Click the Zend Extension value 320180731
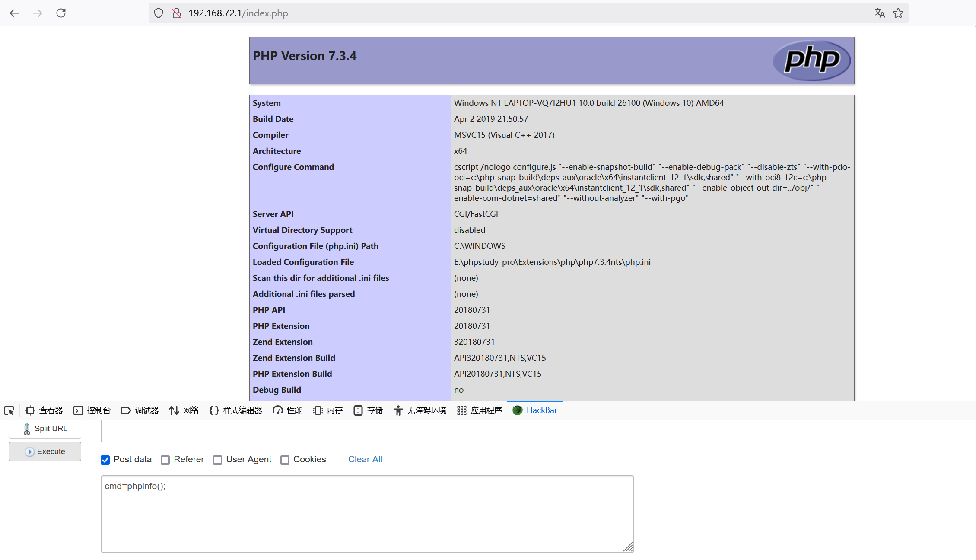976x560 pixels. pyautogui.click(x=474, y=342)
